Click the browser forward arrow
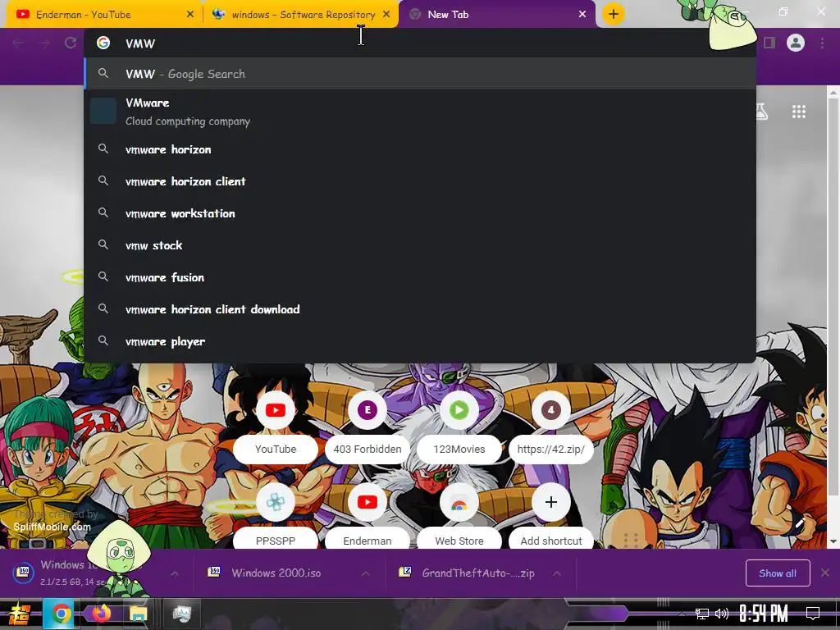This screenshot has width=840, height=630. (44, 43)
